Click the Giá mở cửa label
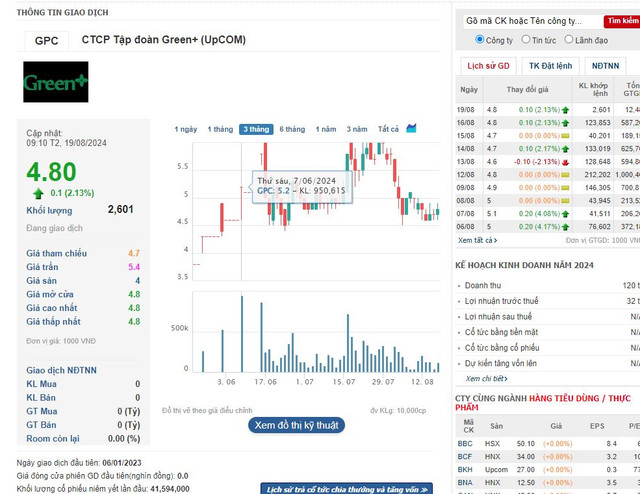This screenshot has width=640, height=494. pos(50,294)
